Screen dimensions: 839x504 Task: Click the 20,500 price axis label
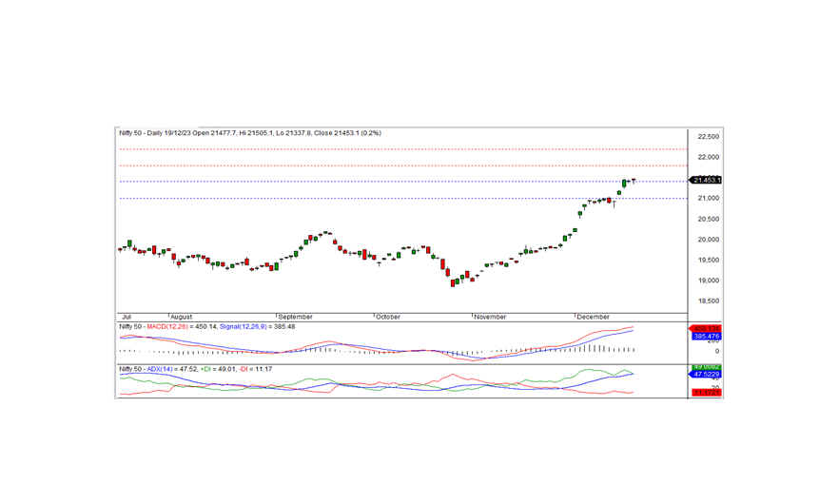(x=709, y=220)
